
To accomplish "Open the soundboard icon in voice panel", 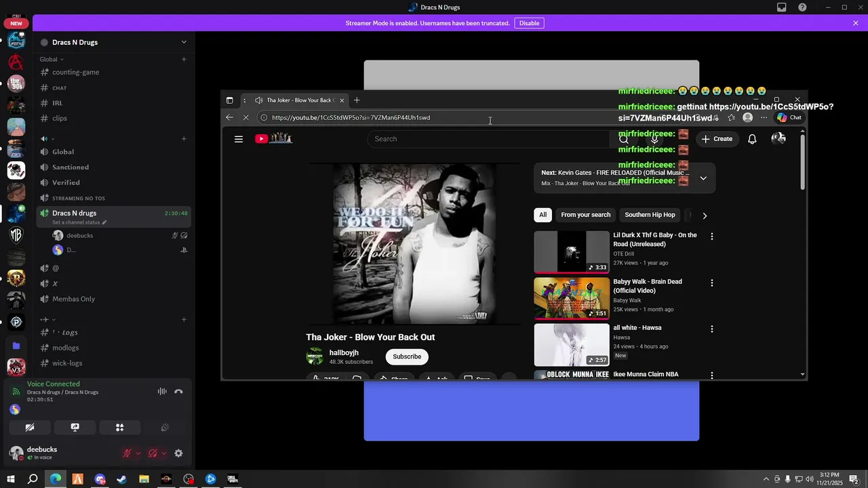I will (164, 428).
